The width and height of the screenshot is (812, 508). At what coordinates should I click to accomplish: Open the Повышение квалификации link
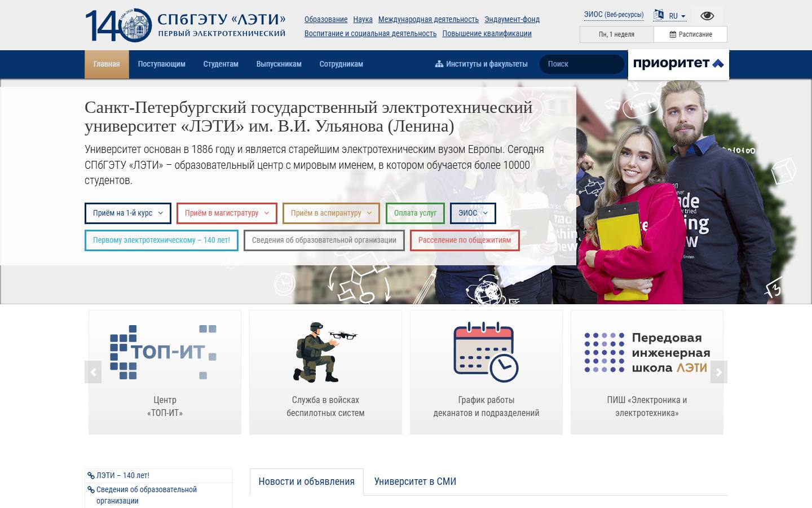coord(487,34)
